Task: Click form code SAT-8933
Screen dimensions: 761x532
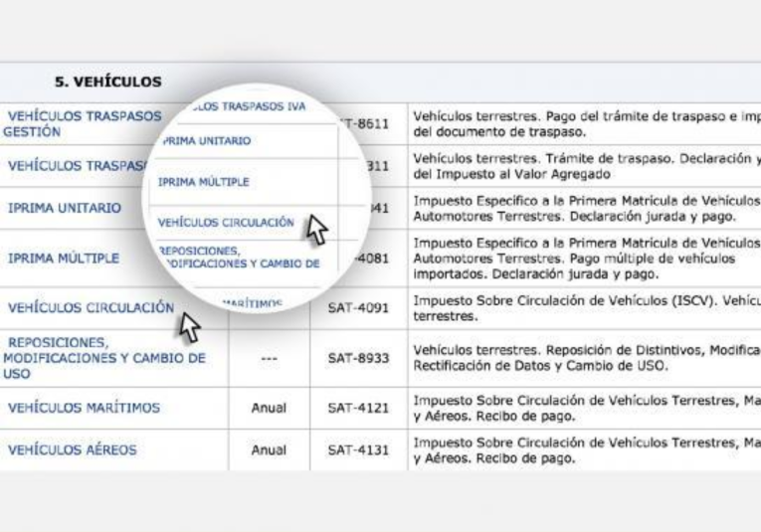Action: [358, 358]
